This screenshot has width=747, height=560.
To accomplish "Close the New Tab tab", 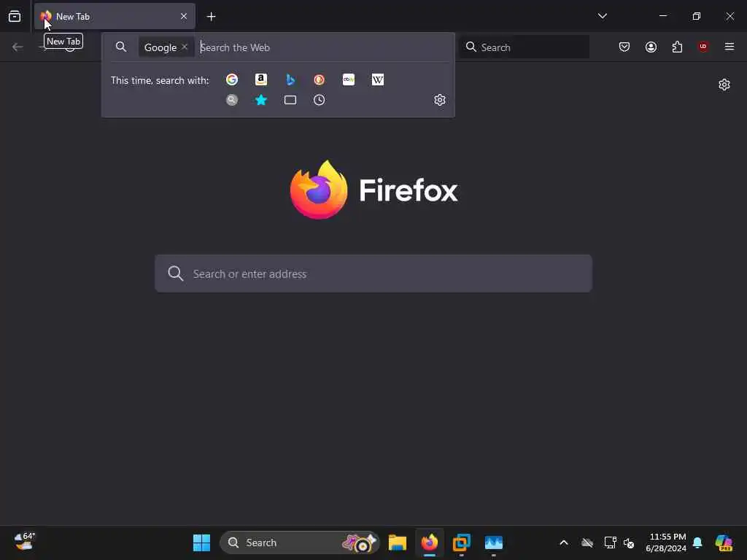I will [184, 16].
